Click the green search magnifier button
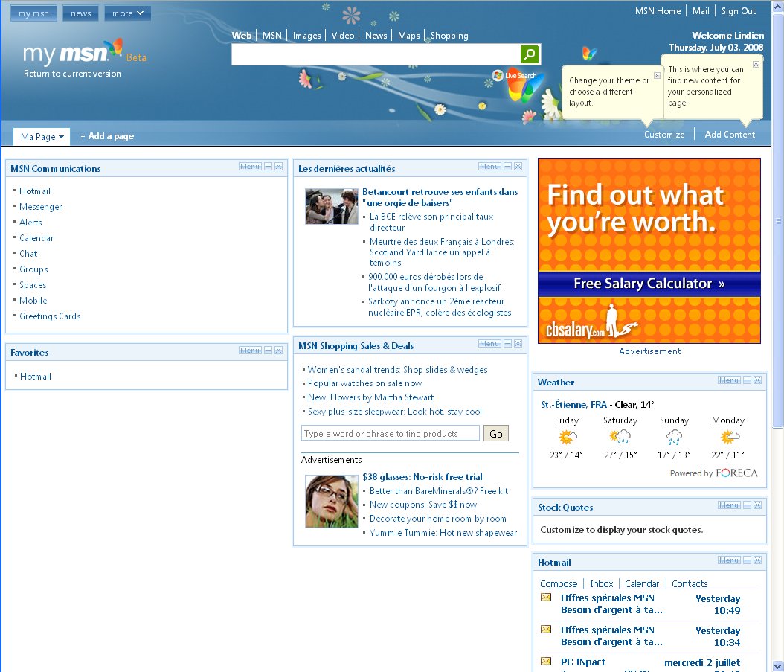 click(x=530, y=54)
